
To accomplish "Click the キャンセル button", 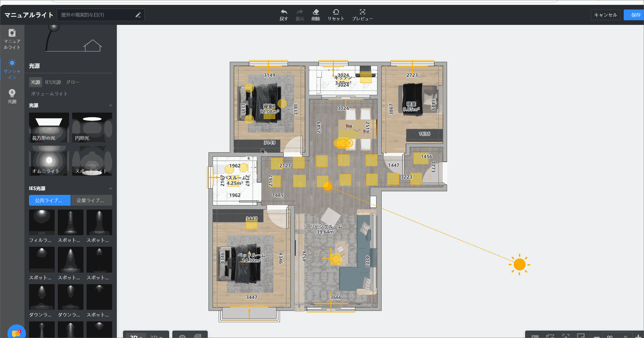I will [605, 15].
